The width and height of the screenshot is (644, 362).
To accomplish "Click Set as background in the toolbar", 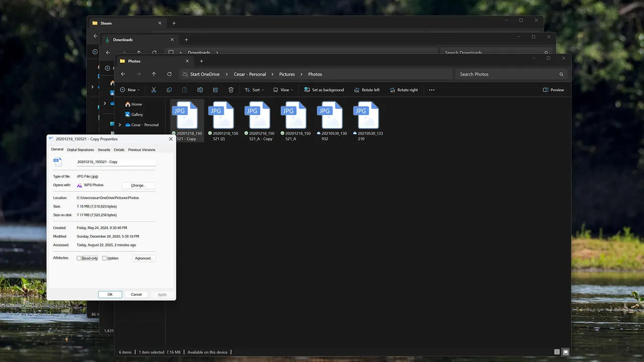I will point(325,89).
